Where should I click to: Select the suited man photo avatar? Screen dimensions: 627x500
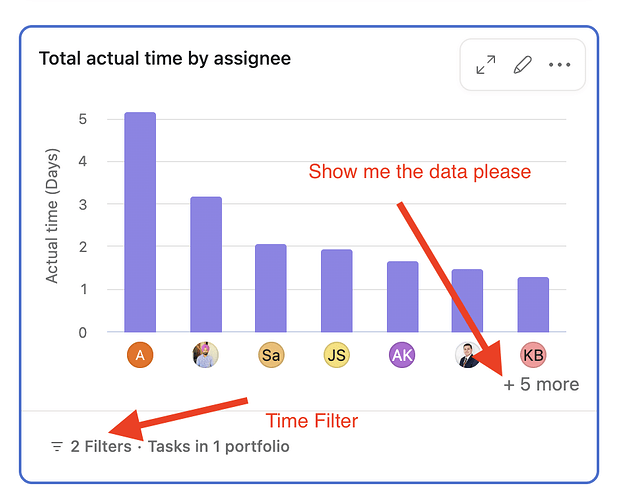coord(468,355)
